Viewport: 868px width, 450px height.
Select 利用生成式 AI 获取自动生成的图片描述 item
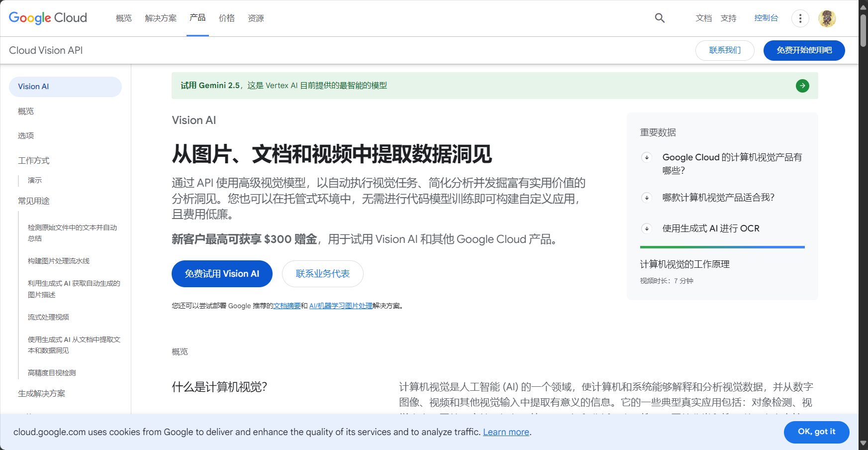click(x=74, y=289)
